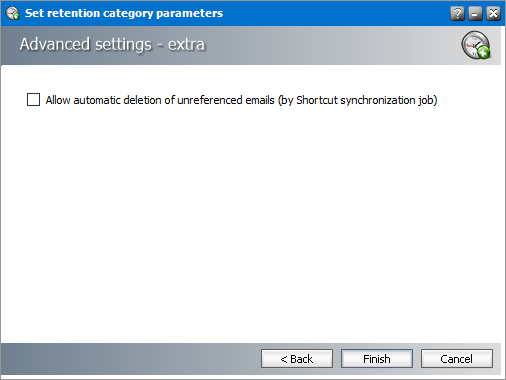
Task: Enable automatic deletion of unreferenced emails checkbox
Action: tap(33, 100)
